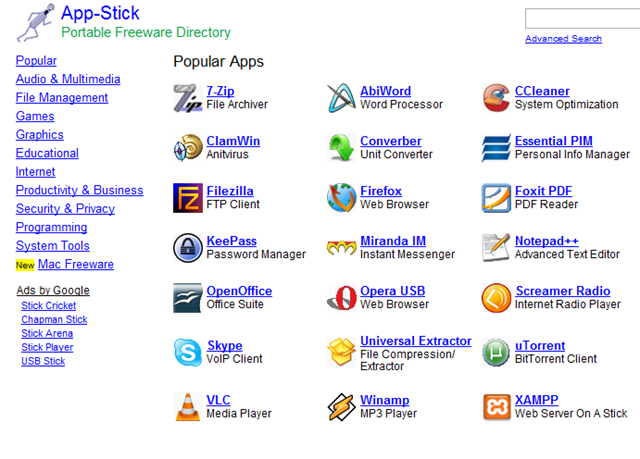Image resolution: width=640 pixels, height=459 pixels.
Task: Open the Popular category
Action: [36, 61]
